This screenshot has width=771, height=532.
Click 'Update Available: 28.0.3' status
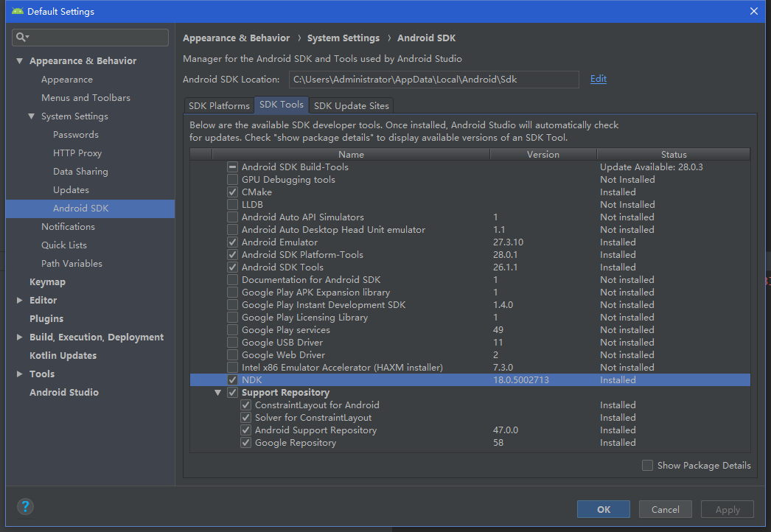click(652, 167)
